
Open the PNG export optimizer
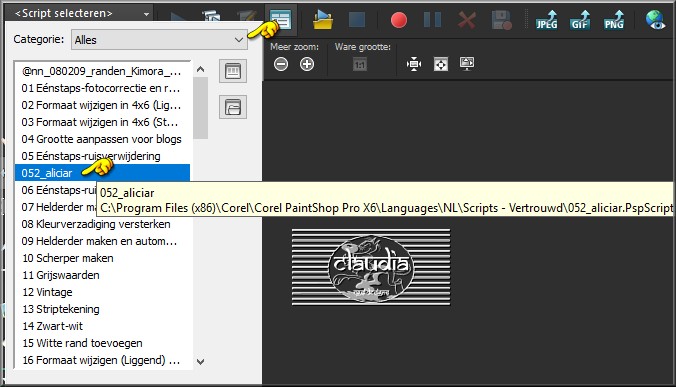614,20
